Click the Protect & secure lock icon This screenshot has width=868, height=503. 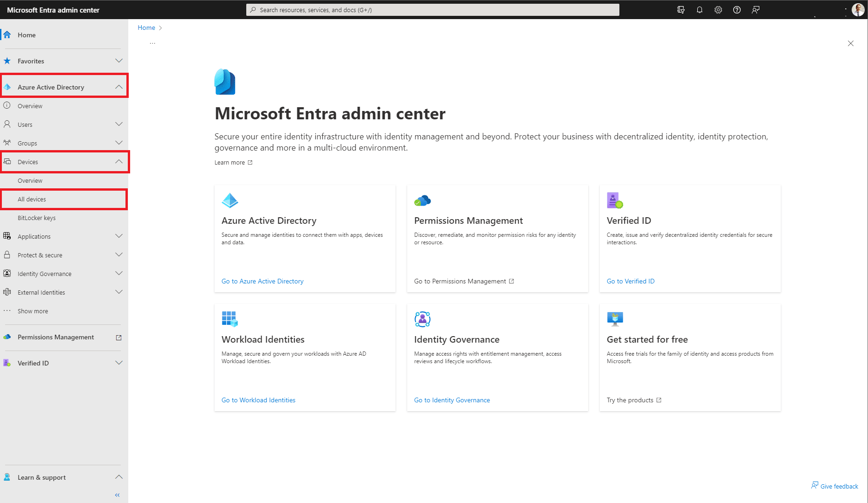(7, 255)
